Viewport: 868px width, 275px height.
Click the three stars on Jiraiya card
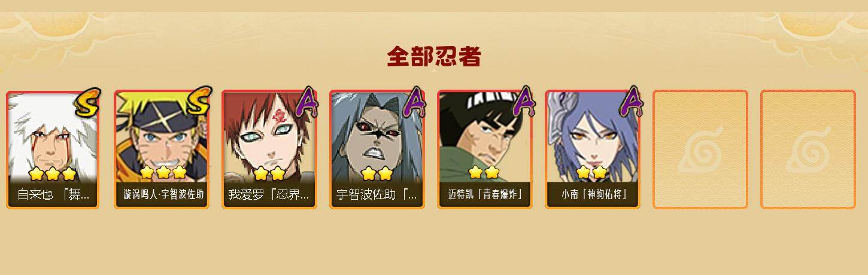(53, 174)
